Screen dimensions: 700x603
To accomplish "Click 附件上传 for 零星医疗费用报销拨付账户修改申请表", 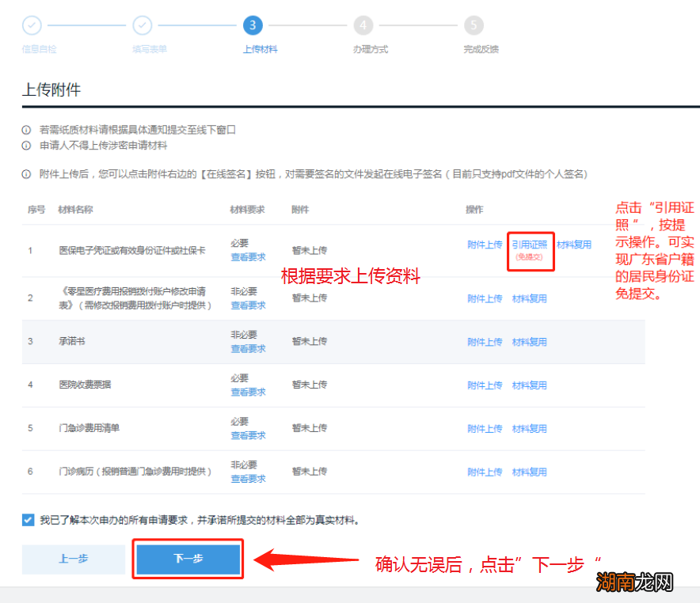I will [x=485, y=298].
